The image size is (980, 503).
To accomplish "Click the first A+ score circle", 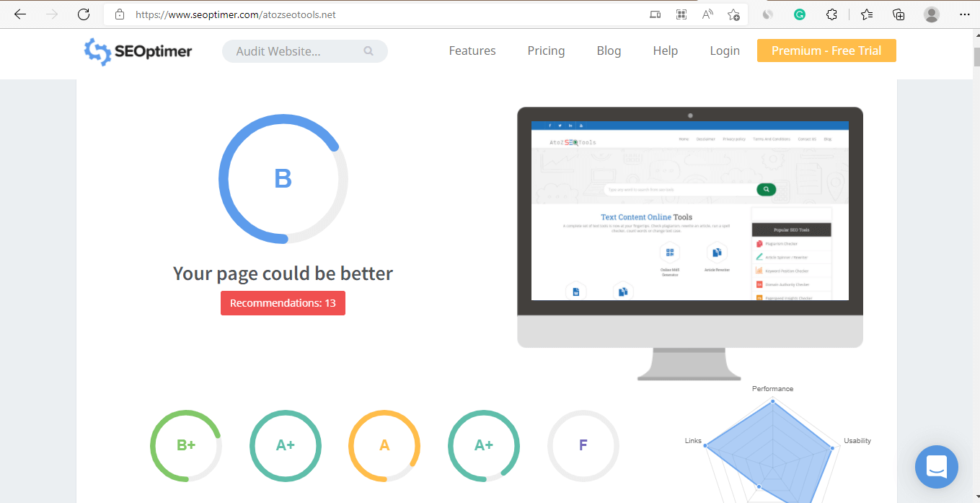I will coord(286,446).
